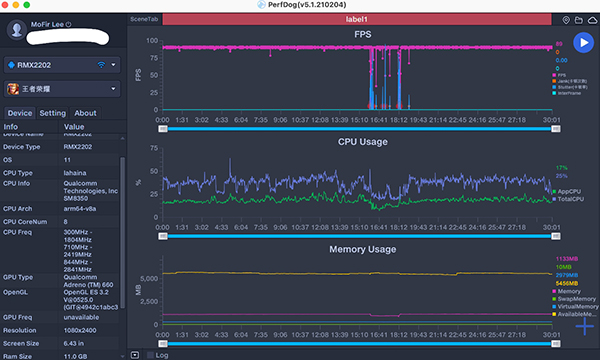Select the Screen Size 6.43 in value
The height and width of the screenshot is (360, 600).
point(73,343)
